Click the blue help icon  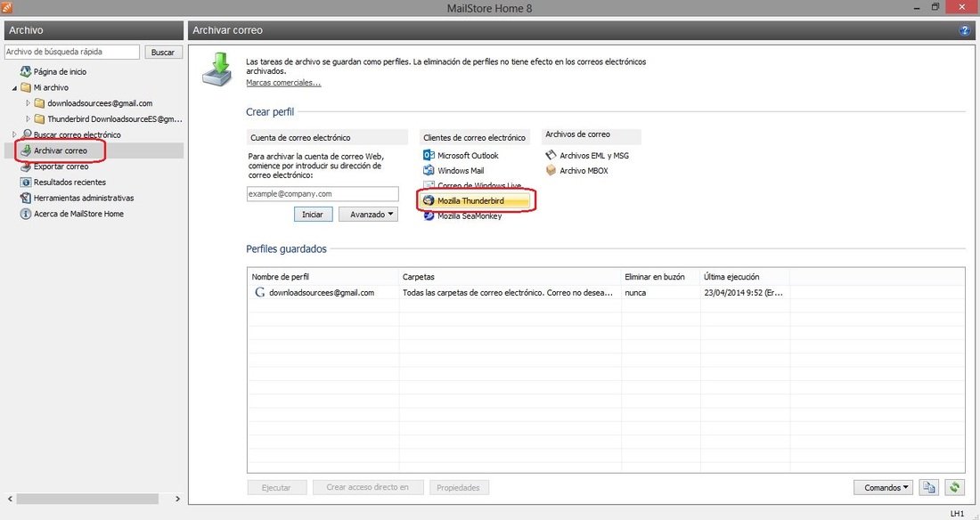965,30
